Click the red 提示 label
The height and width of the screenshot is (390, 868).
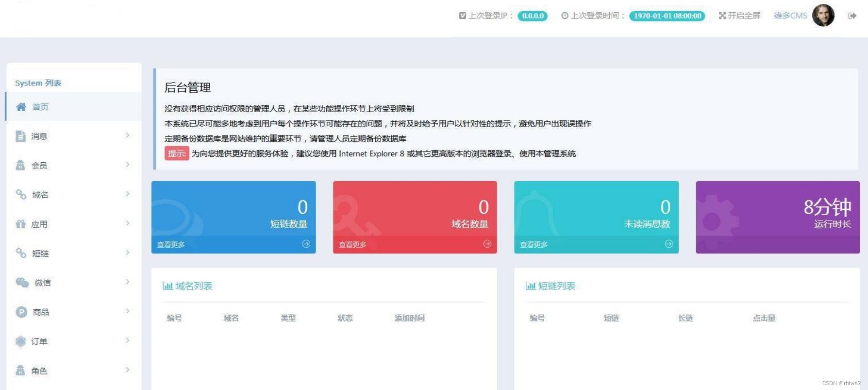(177, 153)
